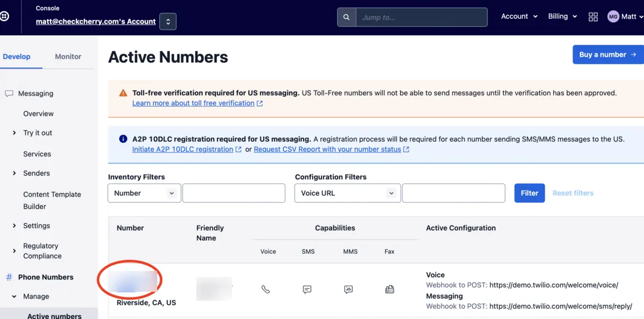Open the account switcher arrows button
The height and width of the screenshot is (319, 644).
coord(168,22)
